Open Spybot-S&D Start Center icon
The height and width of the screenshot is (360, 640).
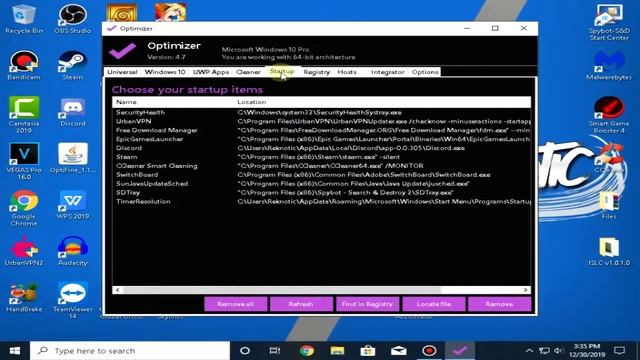tap(609, 22)
